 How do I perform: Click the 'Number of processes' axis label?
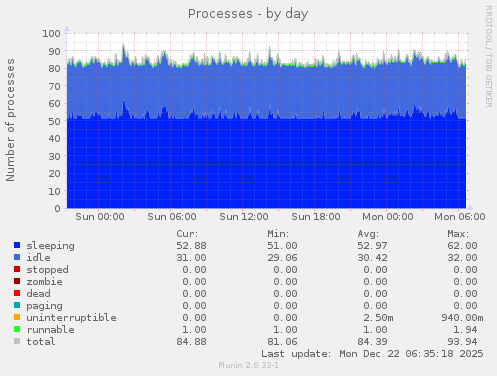(10, 120)
